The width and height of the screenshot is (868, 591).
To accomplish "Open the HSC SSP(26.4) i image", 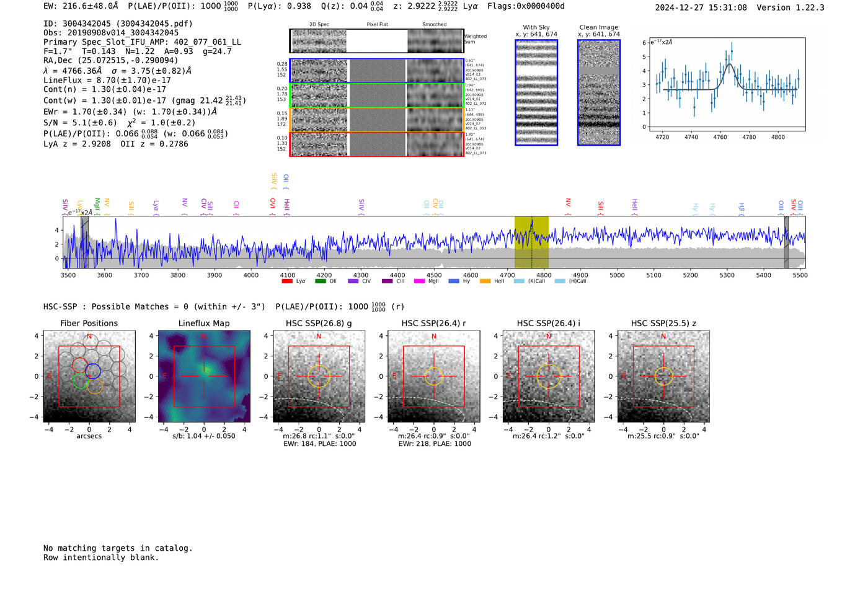I will [x=549, y=376].
